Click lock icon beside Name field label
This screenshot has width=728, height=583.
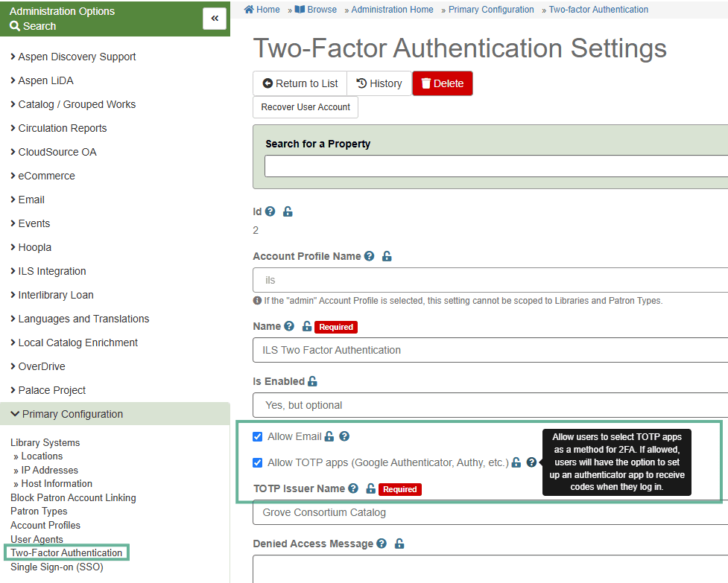coord(307,326)
